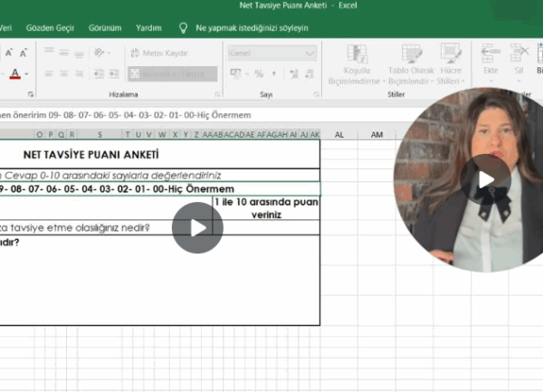The width and height of the screenshot is (543, 392).
Task: Apply the comma style format
Action: [x=274, y=73]
